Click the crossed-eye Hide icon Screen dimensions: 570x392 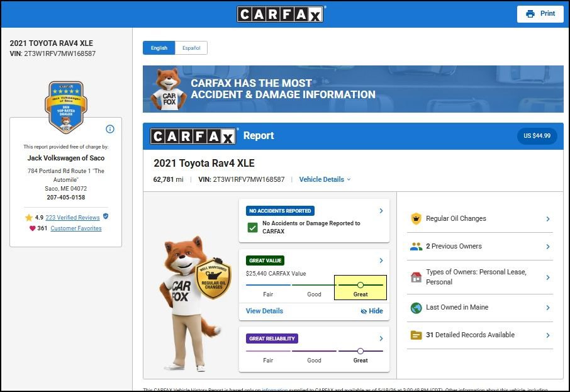coord(364,311)
